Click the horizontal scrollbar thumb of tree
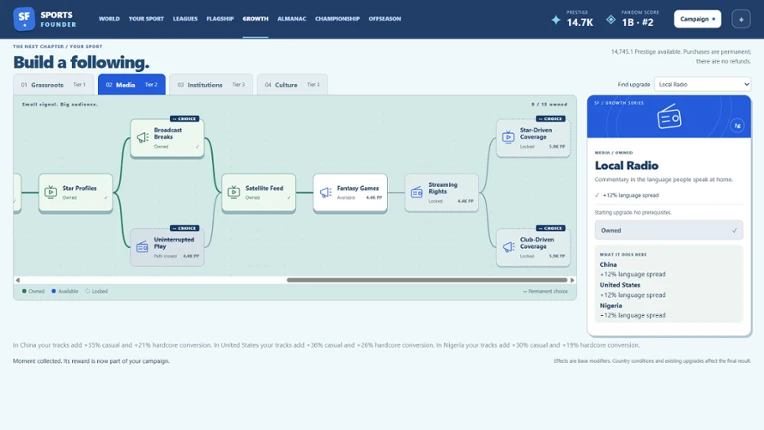Screen dimensions: 764x430 pyautogui.click(x=427, y=280)
